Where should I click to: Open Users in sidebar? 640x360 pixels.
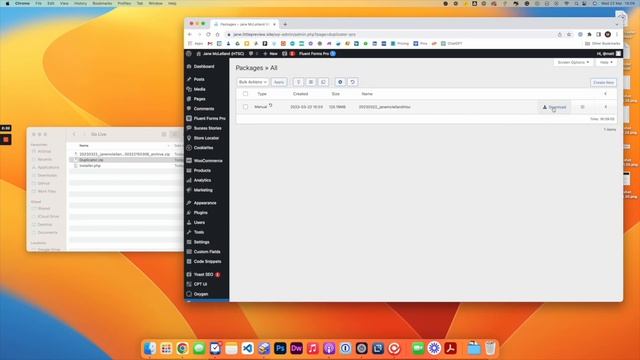[199, 222]
